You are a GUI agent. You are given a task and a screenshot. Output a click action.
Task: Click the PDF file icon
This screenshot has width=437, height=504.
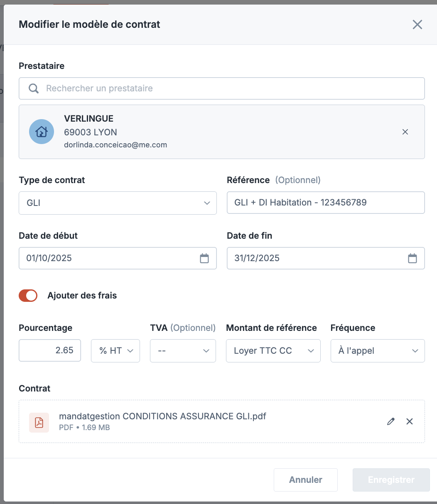(x=39, y=422)
